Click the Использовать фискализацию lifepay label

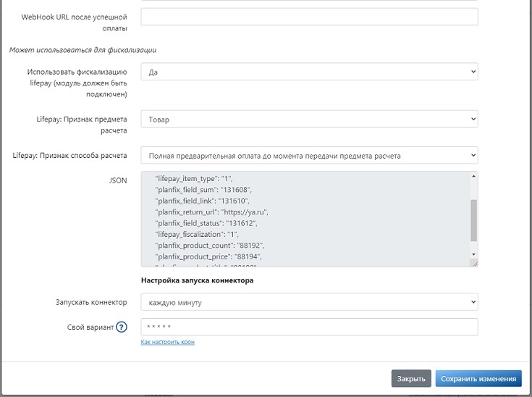pyautogui.click(x=77, y=83)
